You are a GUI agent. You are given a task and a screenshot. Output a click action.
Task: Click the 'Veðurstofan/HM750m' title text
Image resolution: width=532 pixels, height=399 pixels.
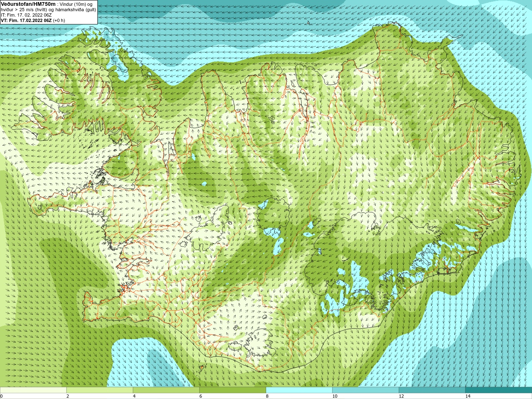[x=28, y=4]
